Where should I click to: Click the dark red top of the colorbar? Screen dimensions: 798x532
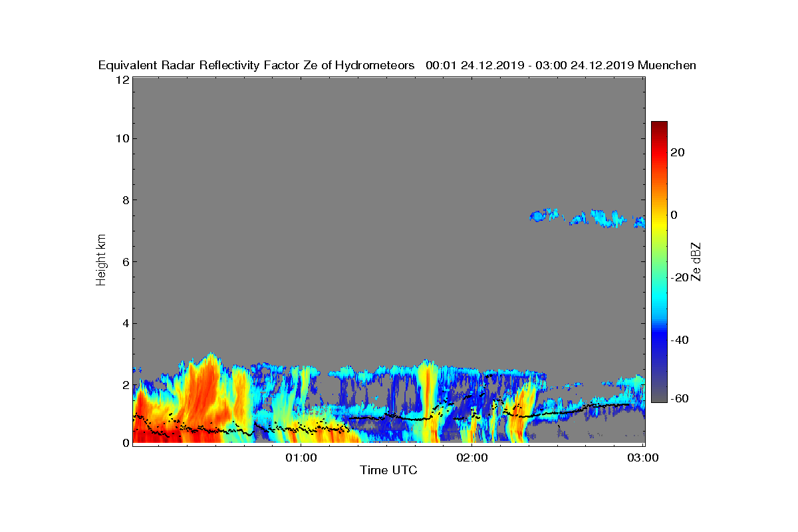(659, 128)
